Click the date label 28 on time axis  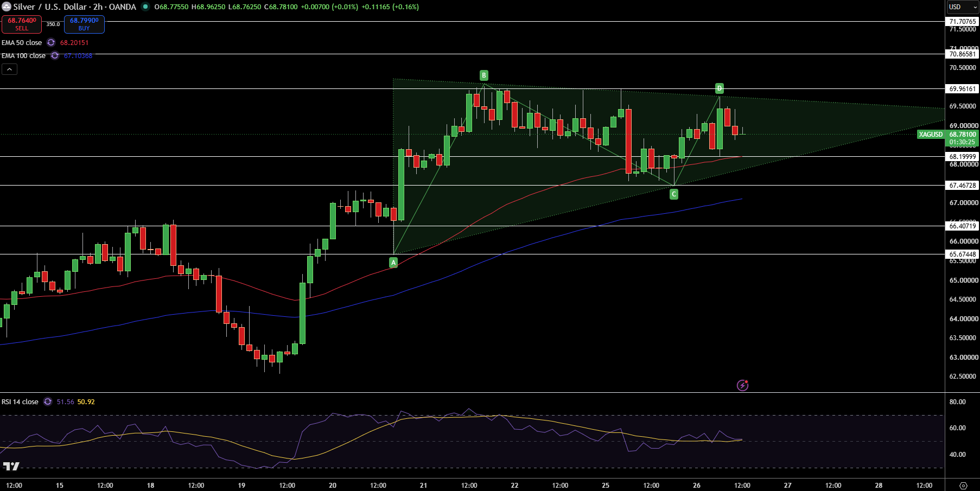[879, 485]
